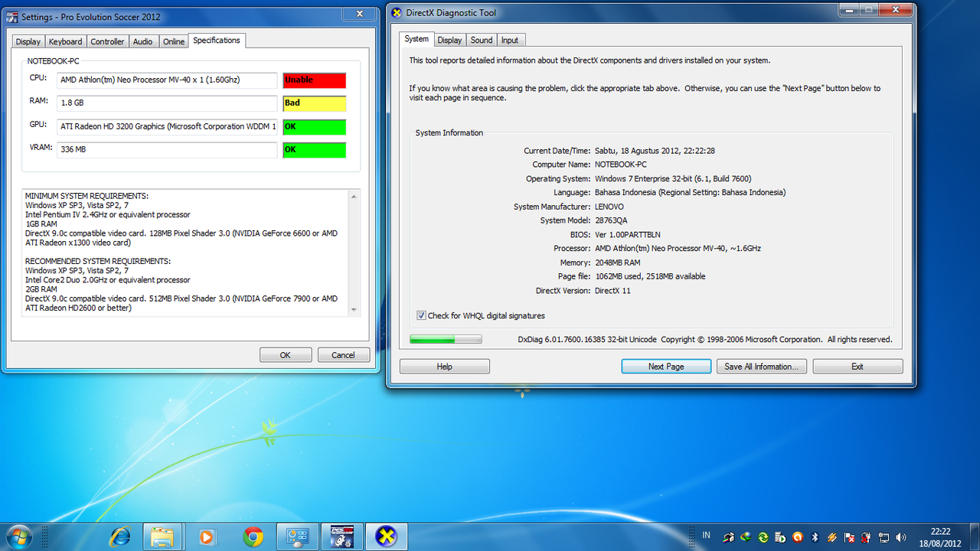The height and width of the screenshot is (551, 980).
Task: Click the text "2048MB RAM"
Action: pos(617,262)
